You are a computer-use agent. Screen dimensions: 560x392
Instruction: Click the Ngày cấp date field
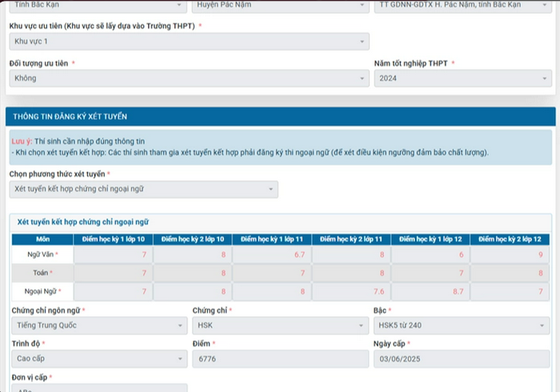[x=462, y=359]
